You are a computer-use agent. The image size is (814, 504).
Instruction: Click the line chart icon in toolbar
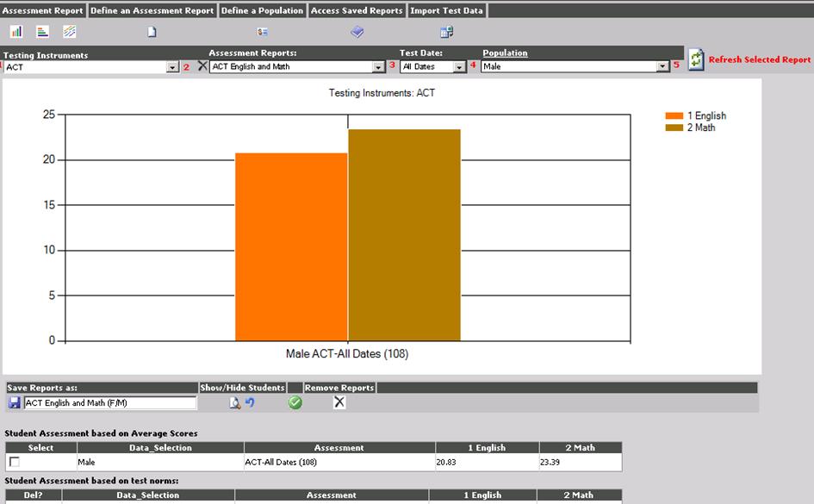tap(69, 32)
